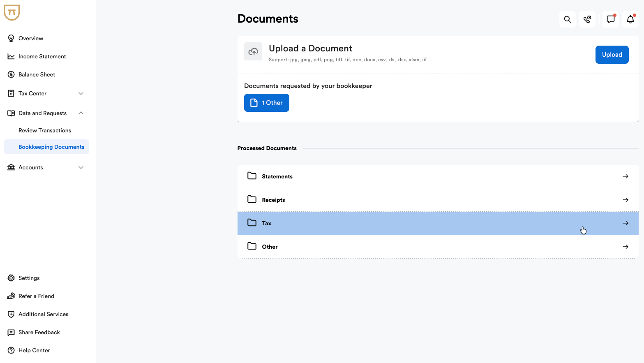
Task: Open Income Statement page
Action: pyautogui.click(x=42, y=56)
